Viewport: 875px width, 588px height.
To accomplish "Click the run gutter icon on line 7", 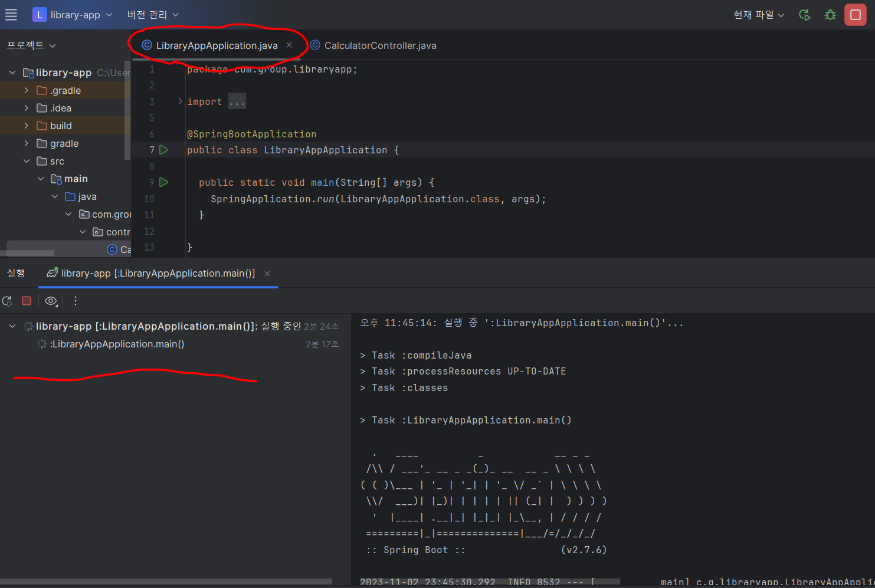I will (x=164, y=150).
